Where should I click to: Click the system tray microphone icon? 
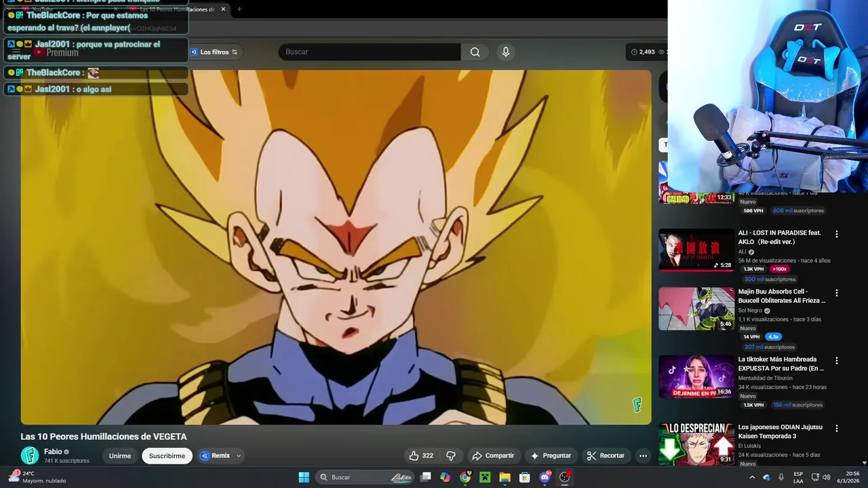781,477
